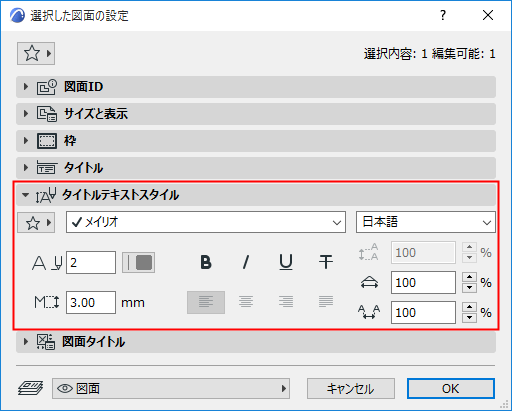Decrease character spacing with down arrow

tap(470, 318)
